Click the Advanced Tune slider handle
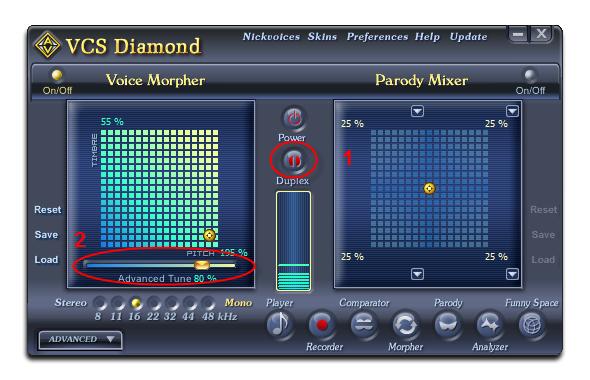The image size is (590, 380). [x=202, y=265]
